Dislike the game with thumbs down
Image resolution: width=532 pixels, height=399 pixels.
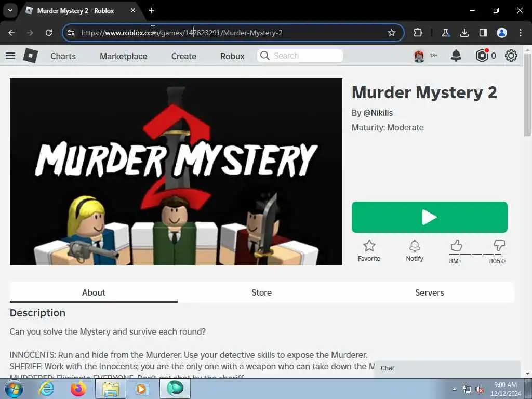click(499, 245)
